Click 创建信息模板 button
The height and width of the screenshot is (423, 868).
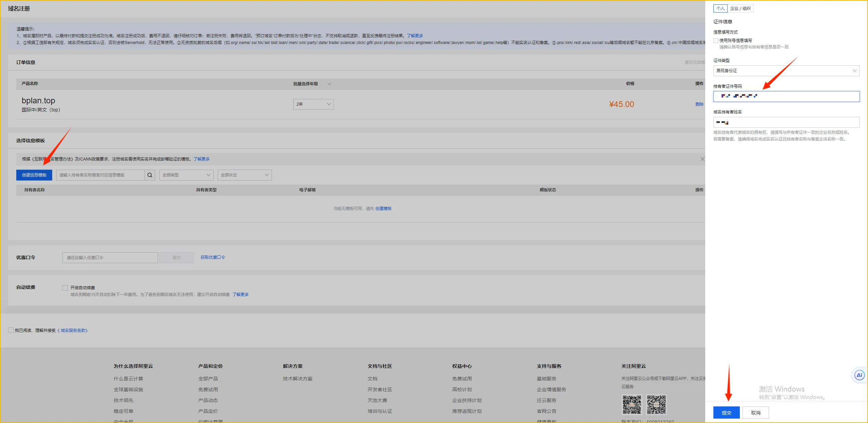[34, 175]
